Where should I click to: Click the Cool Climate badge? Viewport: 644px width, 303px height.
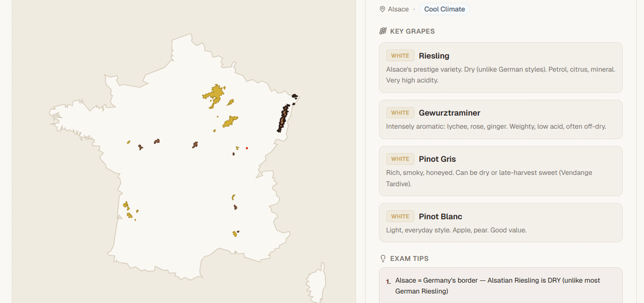444,10
